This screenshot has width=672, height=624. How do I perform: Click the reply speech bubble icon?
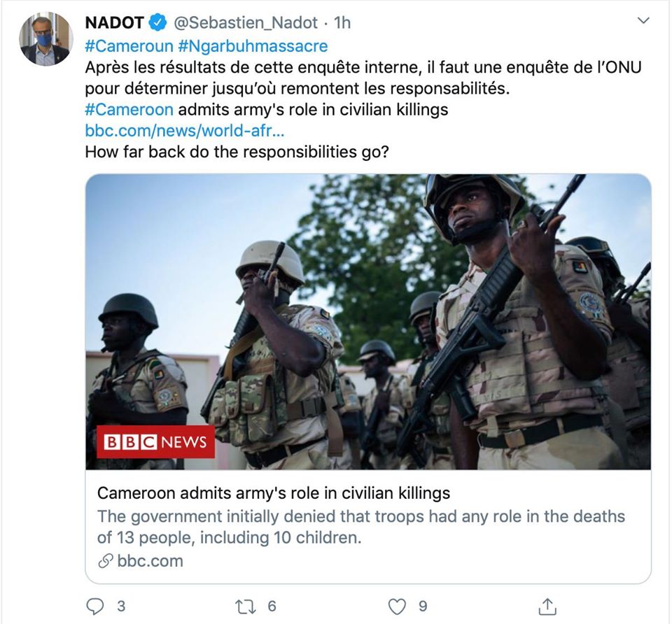tap(96, 606)
